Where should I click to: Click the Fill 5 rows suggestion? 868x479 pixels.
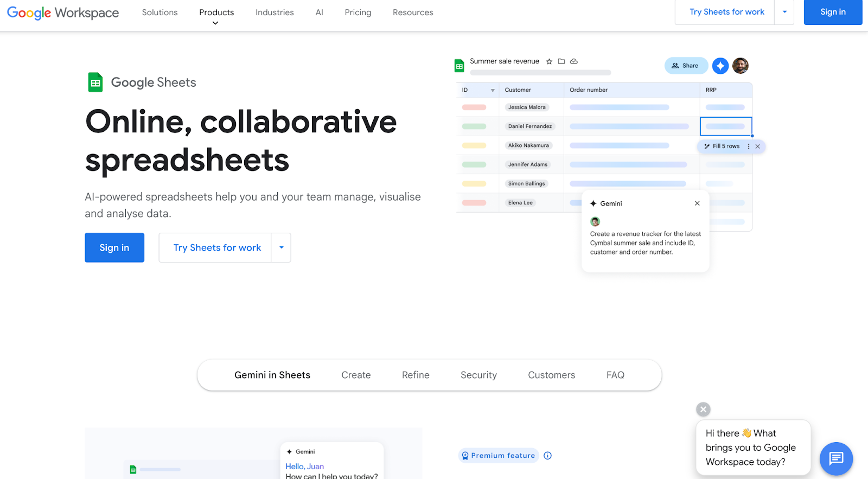click(722, 146)
